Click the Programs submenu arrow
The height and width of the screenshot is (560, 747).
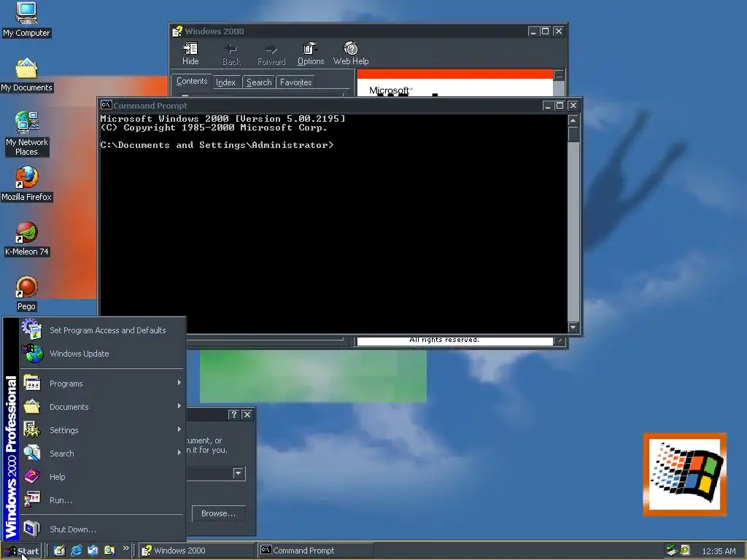(x=179, y=382)
